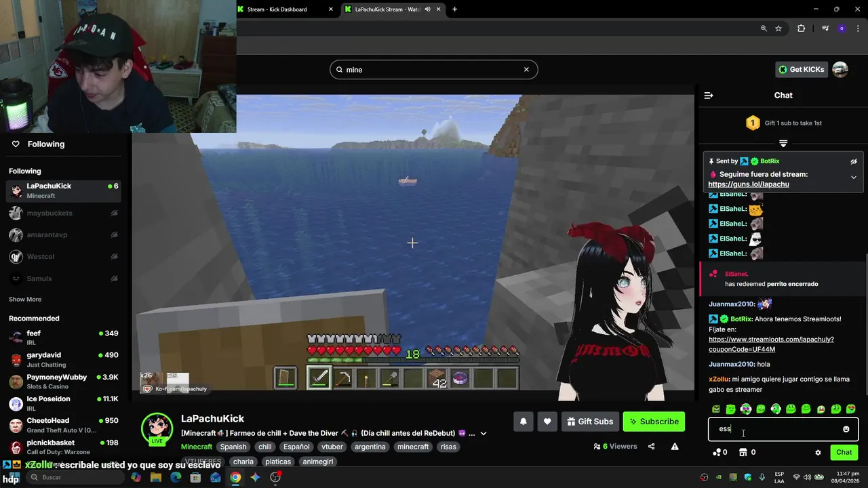Open recommended channel feef
This screenshot has width=868, height=488.
click(63, 338)
